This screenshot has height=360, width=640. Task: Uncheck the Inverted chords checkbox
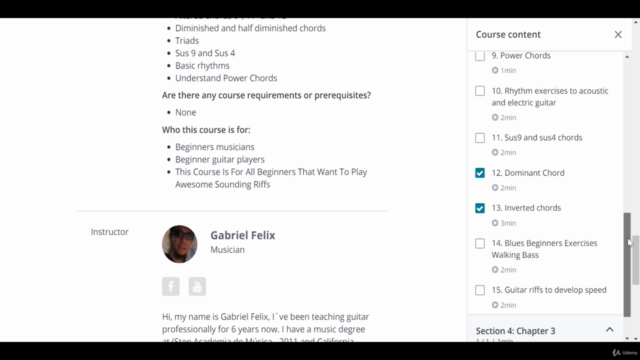coord(480,208)
